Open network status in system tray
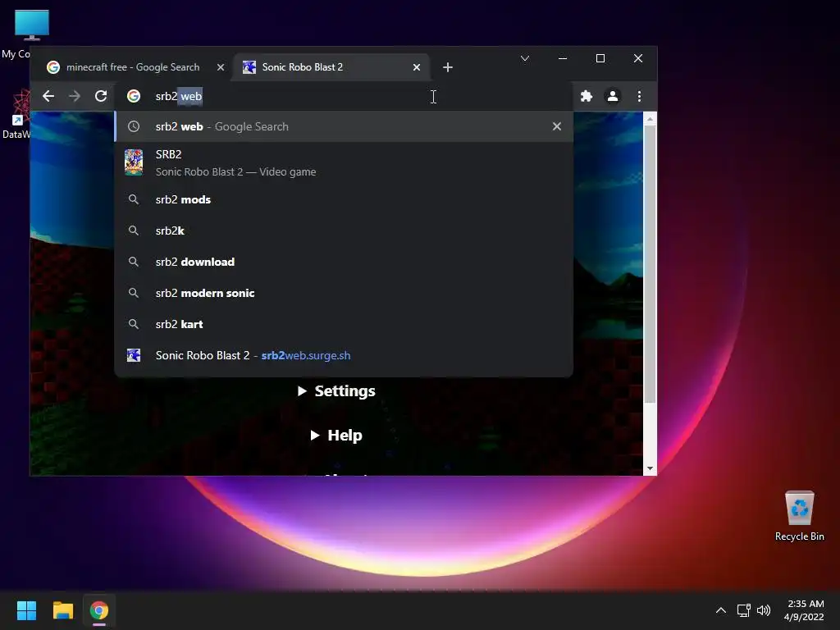The width and height of the screenshot is (840, 630). (x=743, y=610)
